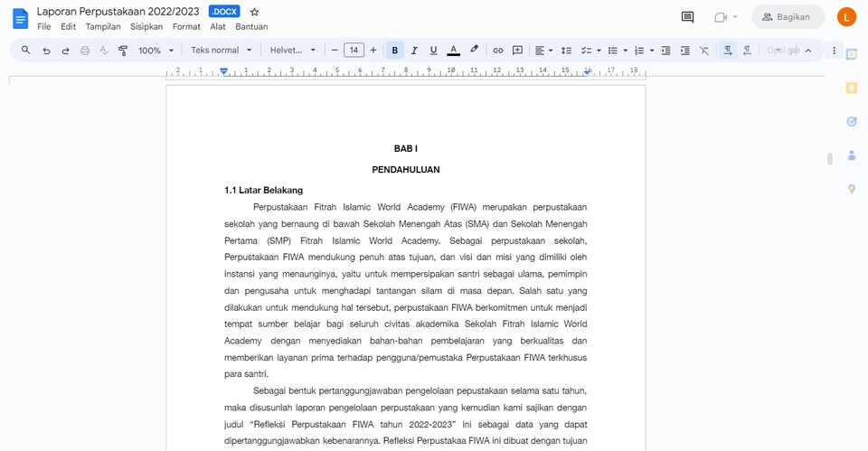Toggle underline formatting
The image size is (868, 451).
[433, 51]
